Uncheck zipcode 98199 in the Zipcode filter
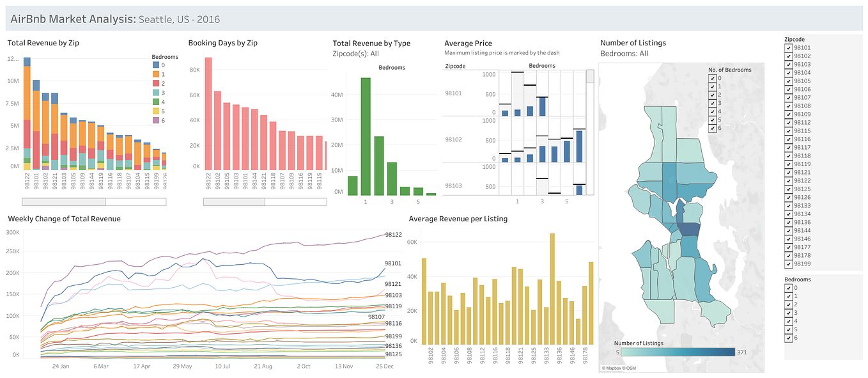Viewport: 868px width, 378px height. click(787, 264)
